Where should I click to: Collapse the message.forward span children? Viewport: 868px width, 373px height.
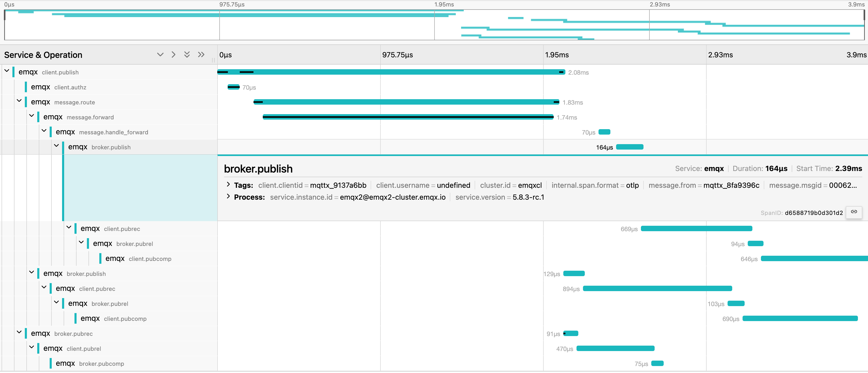coord(32,116)
